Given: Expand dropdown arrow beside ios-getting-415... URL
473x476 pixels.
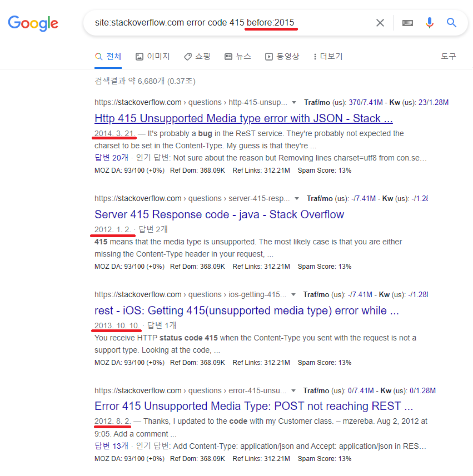Looking at the screenshot, I should pos(293,294).
